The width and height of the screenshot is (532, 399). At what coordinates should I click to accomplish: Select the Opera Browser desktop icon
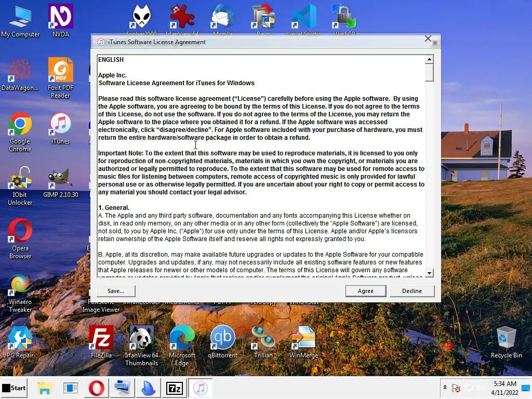[20, 239]
